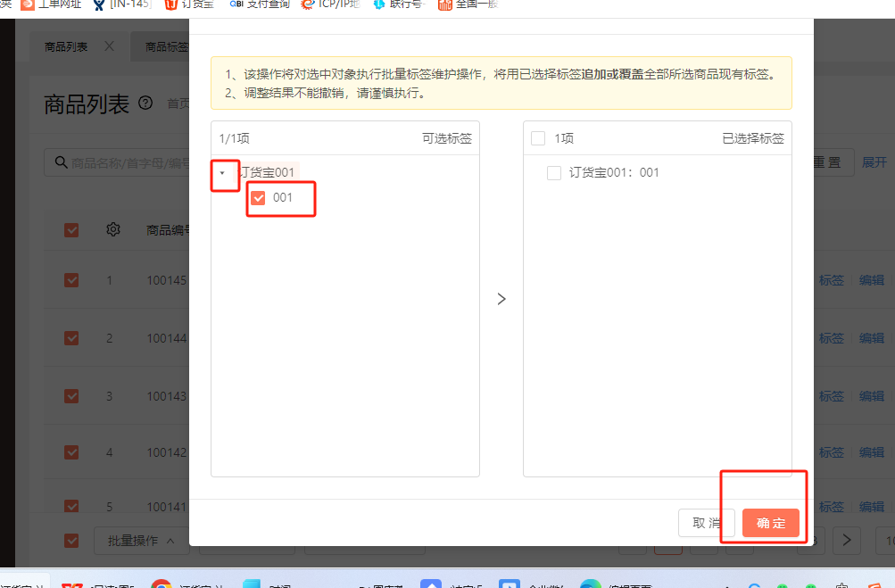Screen dimensions: 895x588
Task: Click the 已选择标签 panel header text
Action: [x=753, y=138]
